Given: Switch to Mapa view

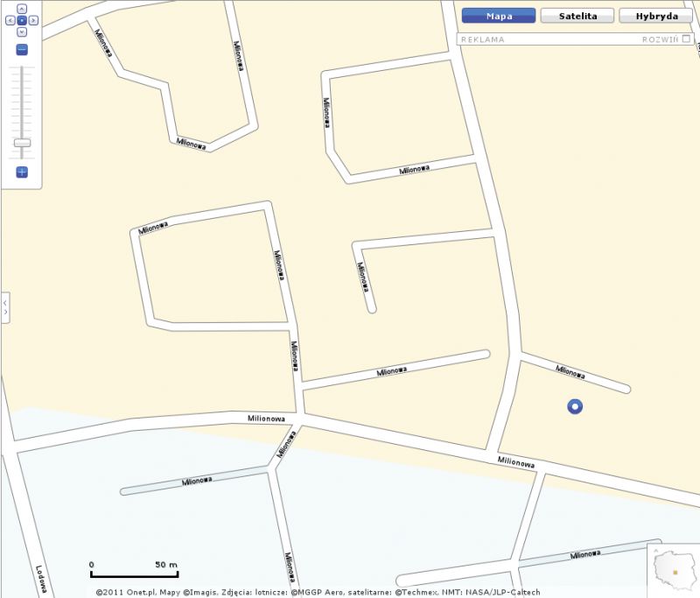Looking at the screenshot, I should pyautogui.click(x=499, y=16).
